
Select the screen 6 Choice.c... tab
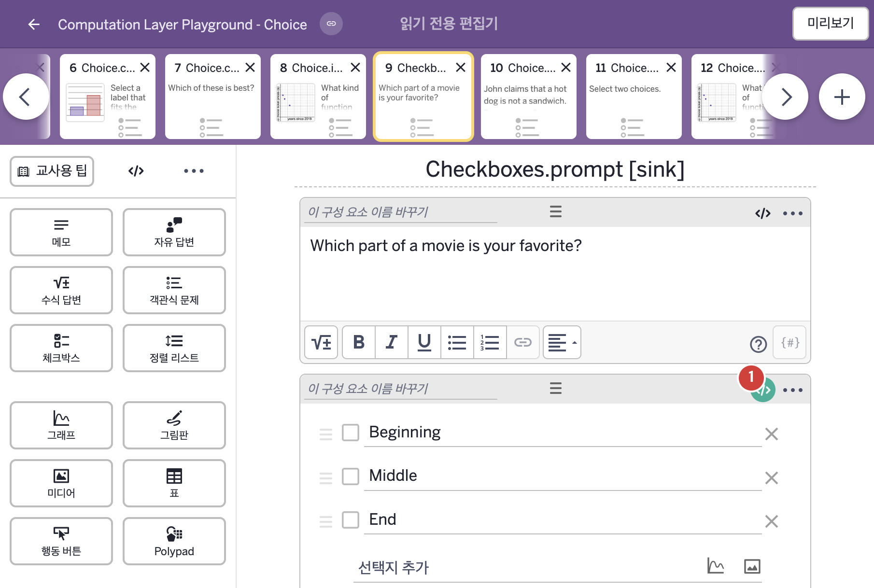coord(108,97)
